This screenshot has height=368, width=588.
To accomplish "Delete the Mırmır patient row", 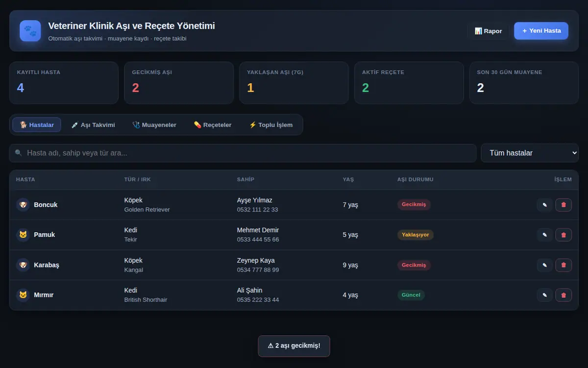I will point(563,295).
